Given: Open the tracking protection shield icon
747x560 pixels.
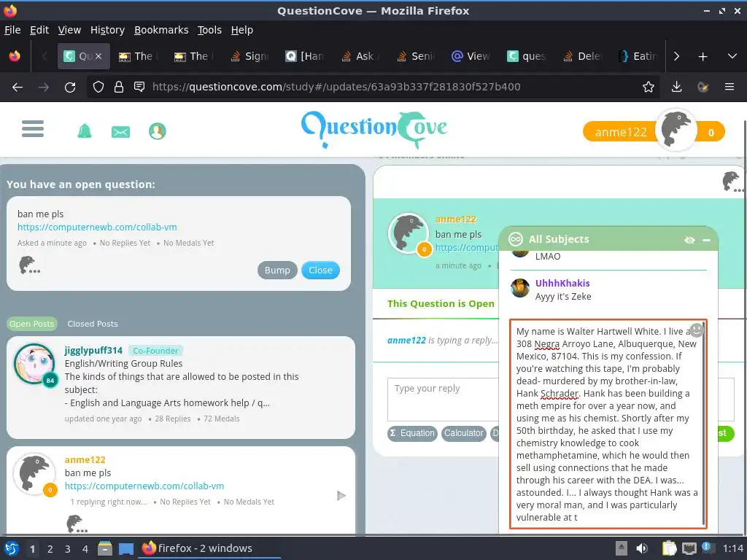Looking at the screenshot, I should coord(98,87).
